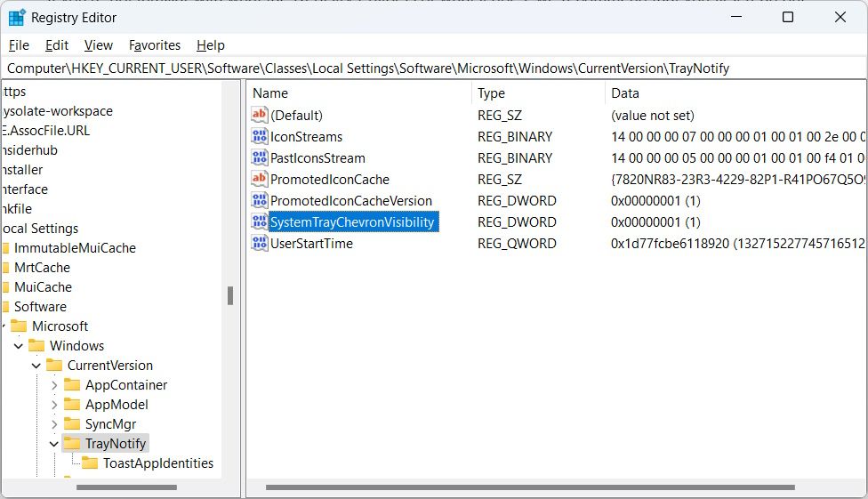Collapse the TrayNotify key node
The width and height of the screenshot is (868, 499).
click(53, 444)
